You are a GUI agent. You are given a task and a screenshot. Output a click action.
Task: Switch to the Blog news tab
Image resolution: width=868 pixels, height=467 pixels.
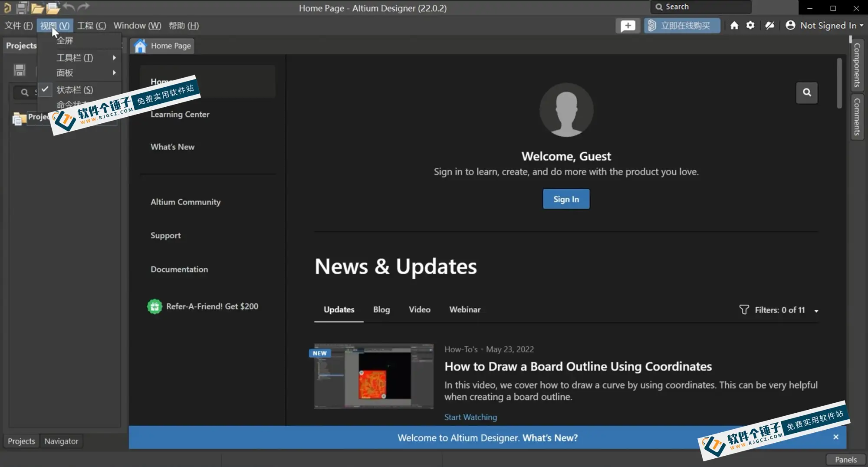pos(381,309)
